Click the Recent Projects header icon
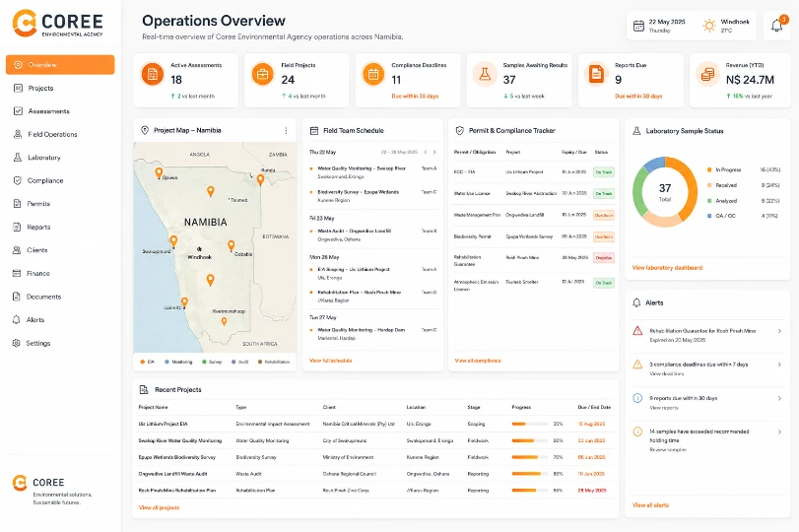 [144, 389]
